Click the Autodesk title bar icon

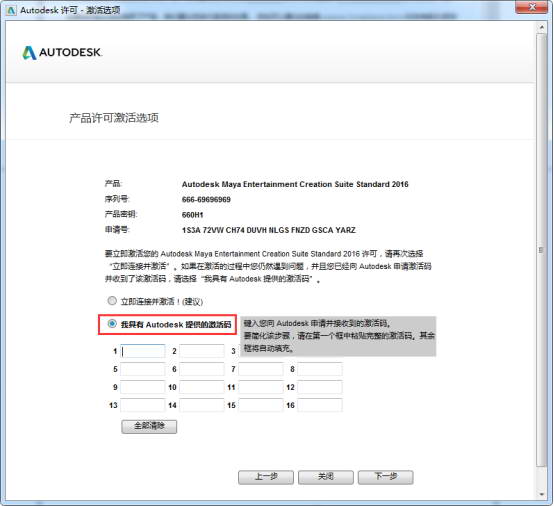pos(11,10)
